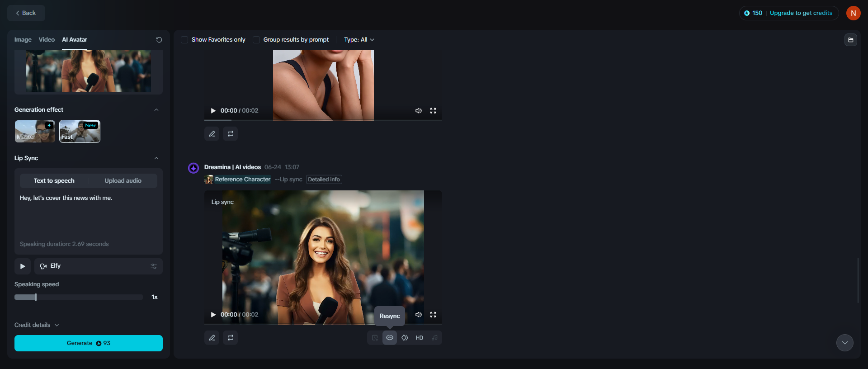Click the Resync lip sync icon

pyautogui.click(x=390, y=338)
